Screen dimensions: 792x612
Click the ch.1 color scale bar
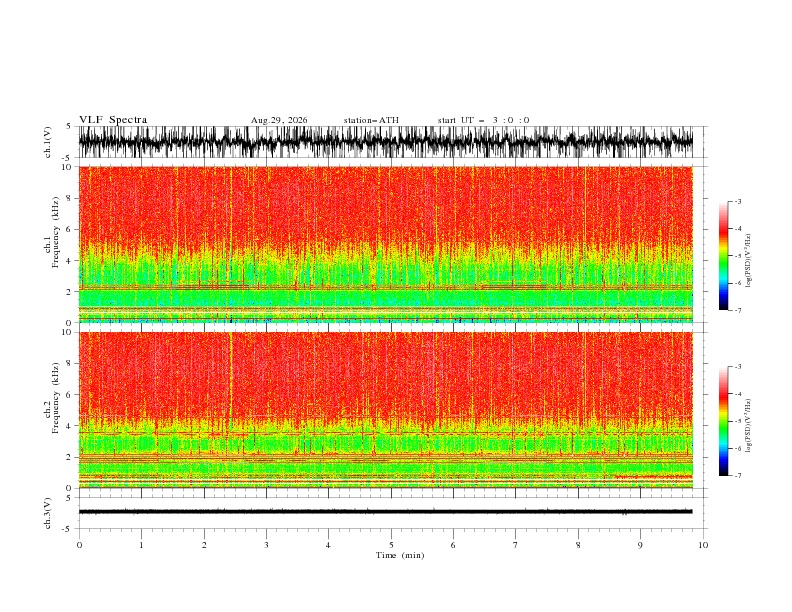(723, 256)
